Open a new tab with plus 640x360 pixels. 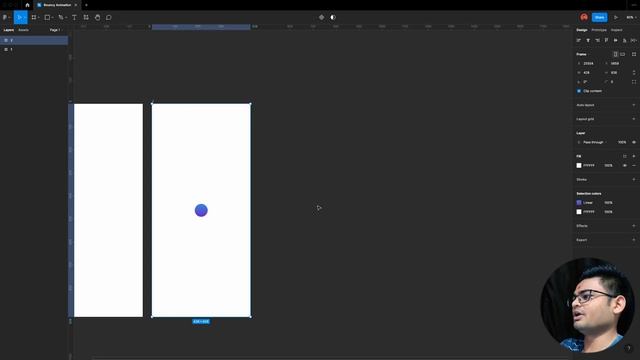(x=86, y=5)
